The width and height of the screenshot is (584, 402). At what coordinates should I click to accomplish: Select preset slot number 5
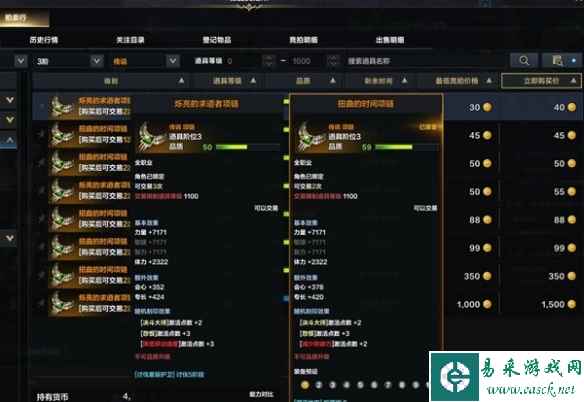[x=360, y=385]
